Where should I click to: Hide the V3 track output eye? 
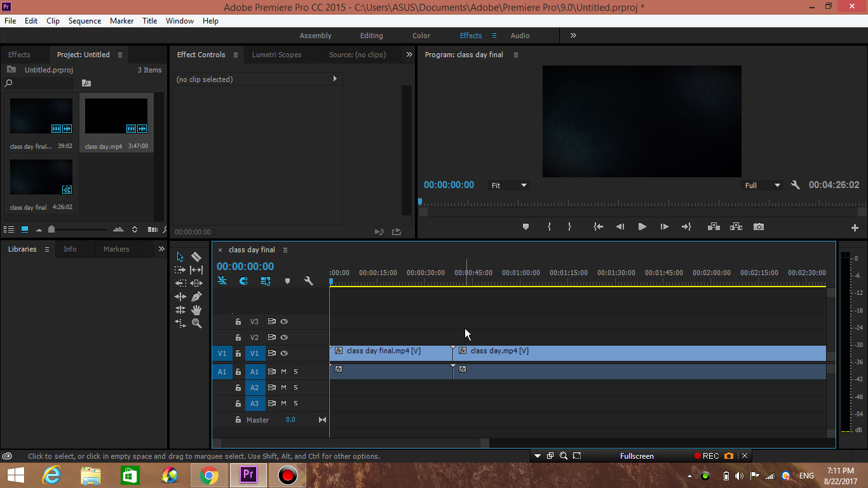tap(284, 322)
